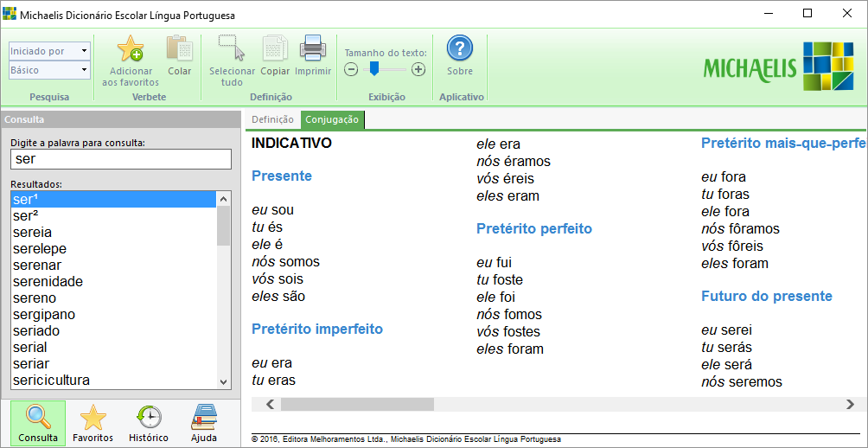The height and width of the screenshot is (448, 868).
Task: Click Selecionar tudo icon
Action: pos(232,48)
